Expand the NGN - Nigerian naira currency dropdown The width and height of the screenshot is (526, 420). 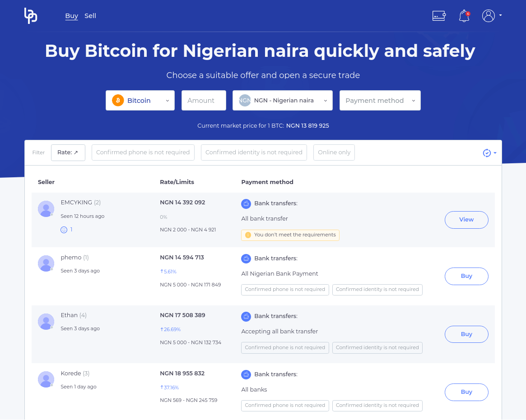tap(283, 101)
